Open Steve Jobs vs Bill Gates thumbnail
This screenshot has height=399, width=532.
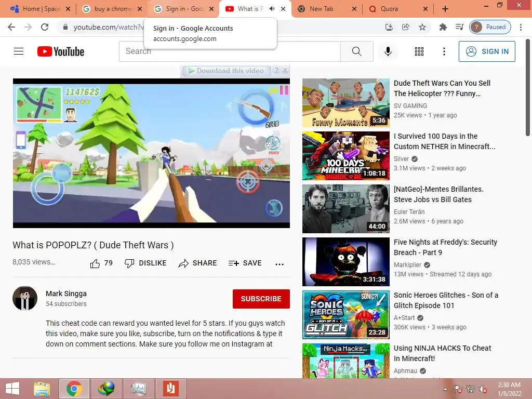pos(345,209)
